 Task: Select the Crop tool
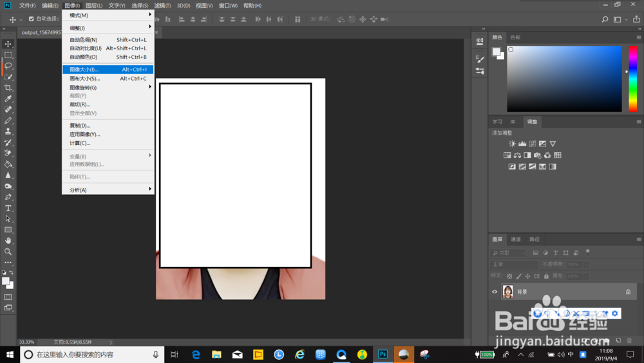pyautogui.click(x=8, y=88)
